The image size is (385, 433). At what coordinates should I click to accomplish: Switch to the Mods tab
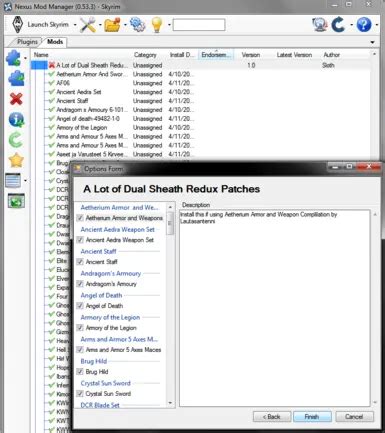[55, 42]
